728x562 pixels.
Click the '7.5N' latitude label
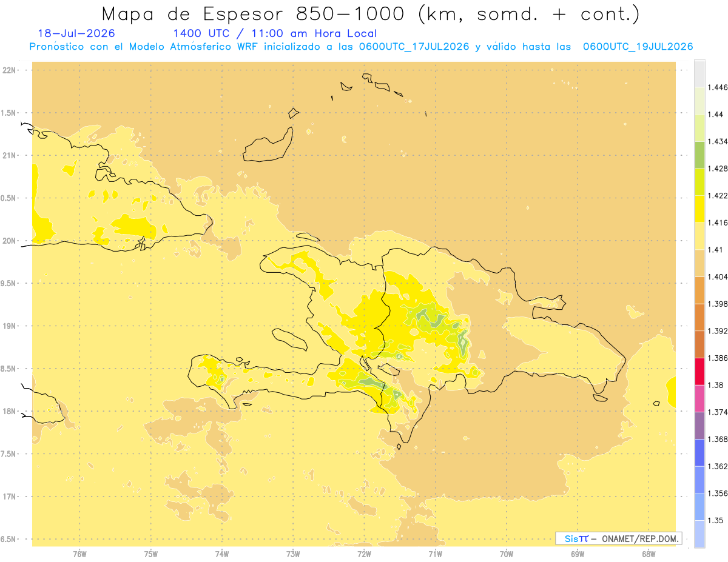click(9, 454)
